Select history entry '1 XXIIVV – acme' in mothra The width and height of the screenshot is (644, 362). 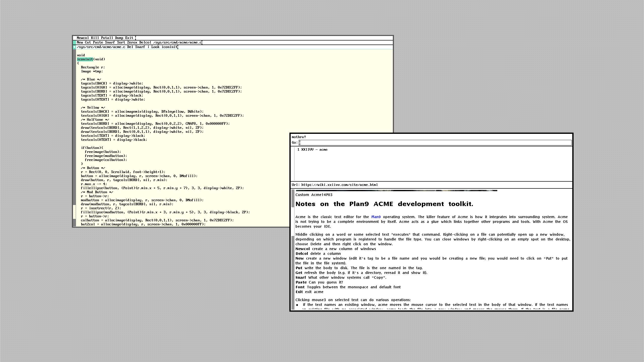312,150
